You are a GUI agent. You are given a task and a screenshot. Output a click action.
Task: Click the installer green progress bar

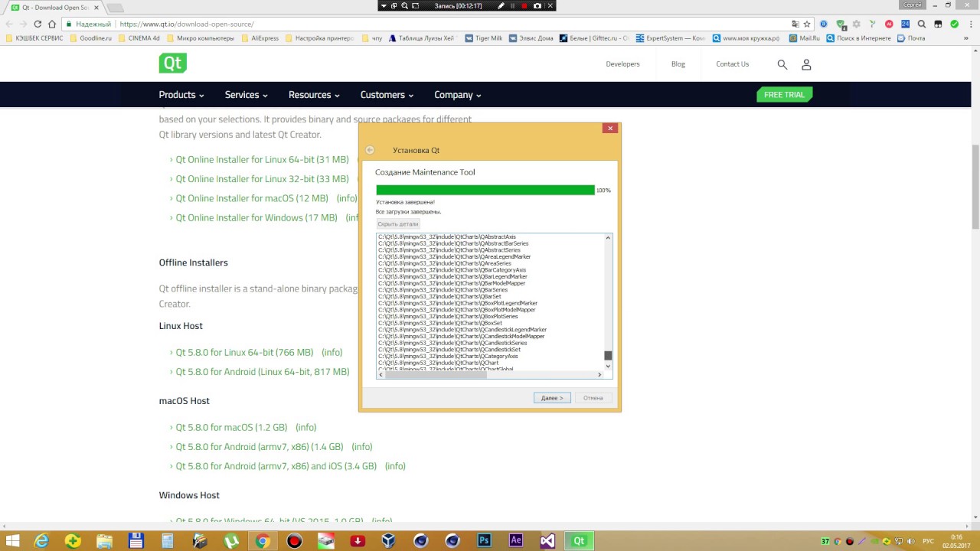coord(485,190)
